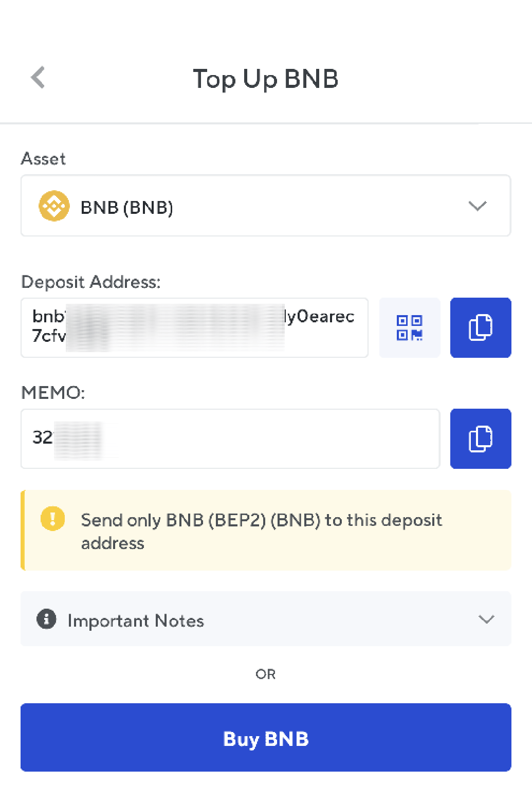Viewport: 532px width, 804px height.
Task: Select the MEMO field
Action: [x=230, y=438]
